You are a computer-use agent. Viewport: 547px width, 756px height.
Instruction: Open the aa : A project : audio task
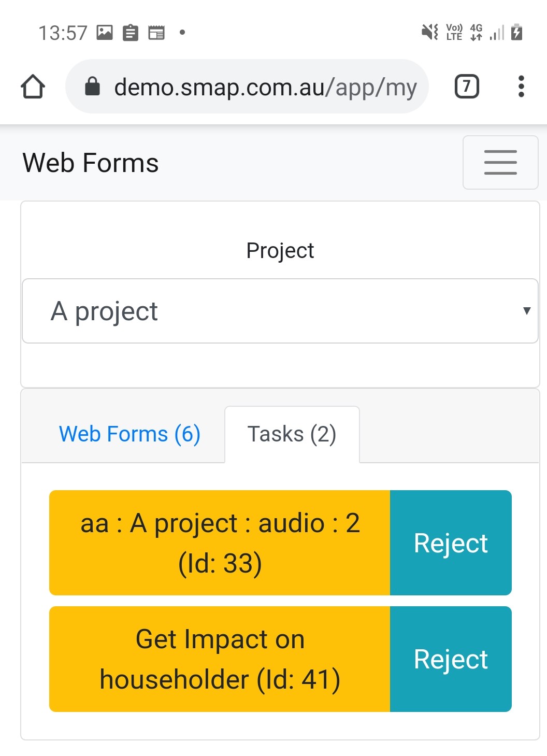click(220, 543)
